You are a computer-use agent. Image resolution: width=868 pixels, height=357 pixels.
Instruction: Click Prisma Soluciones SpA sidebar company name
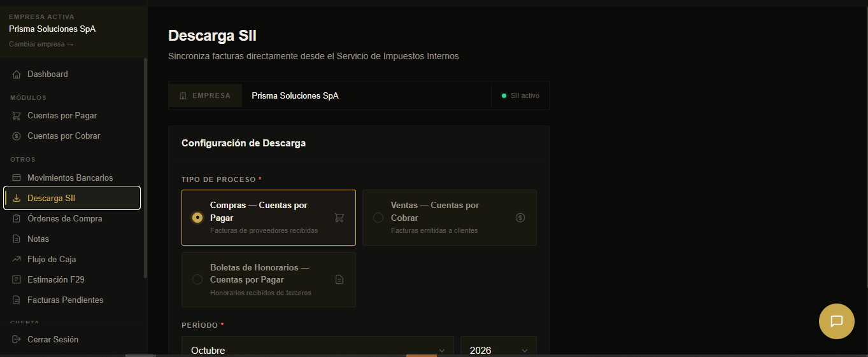tap(52, 29)
